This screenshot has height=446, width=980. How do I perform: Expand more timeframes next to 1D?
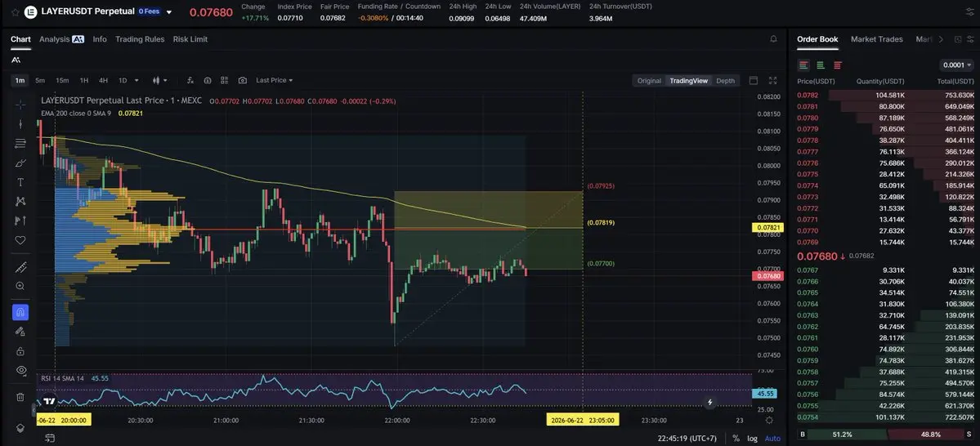click(x=136, y=81)
